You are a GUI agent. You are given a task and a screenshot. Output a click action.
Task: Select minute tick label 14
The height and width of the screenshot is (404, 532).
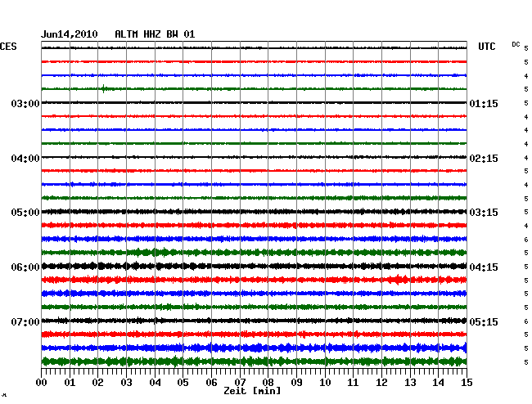click(439, 382)
